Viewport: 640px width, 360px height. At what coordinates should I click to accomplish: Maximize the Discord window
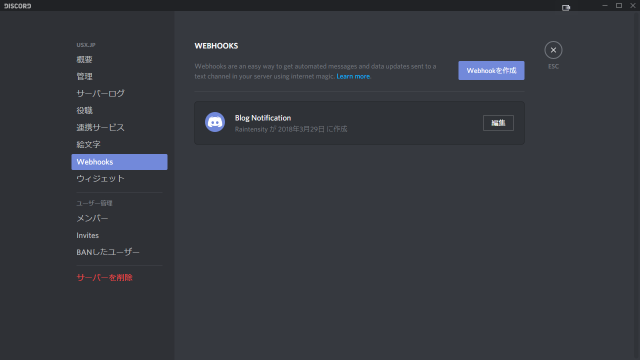click(x=619, y=6)
